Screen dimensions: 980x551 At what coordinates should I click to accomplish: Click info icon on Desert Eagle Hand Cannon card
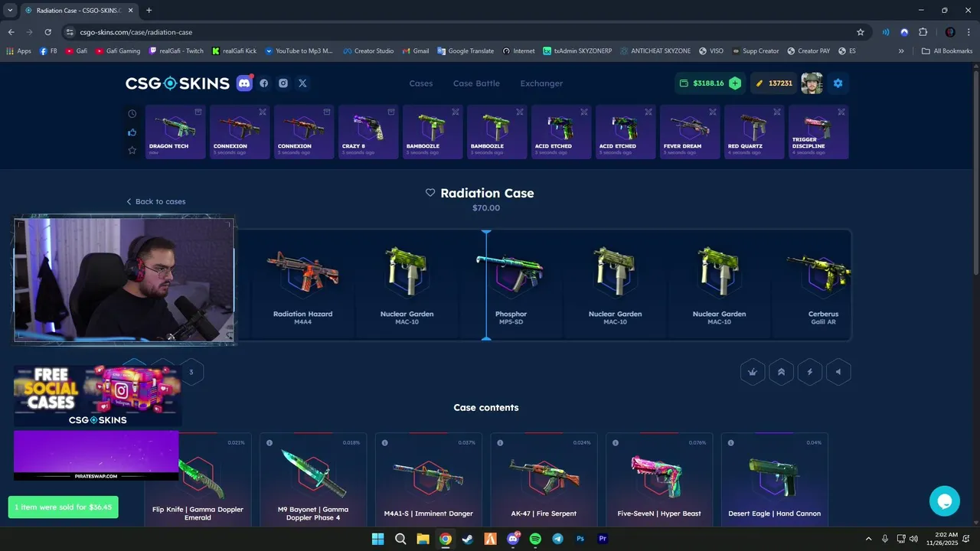click(731, 442)
